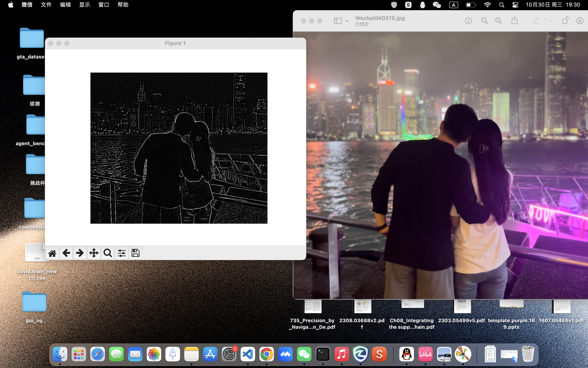588x368 pixels.
Task: Open the 窗口 menu
Action: click(x=104, y=5)
